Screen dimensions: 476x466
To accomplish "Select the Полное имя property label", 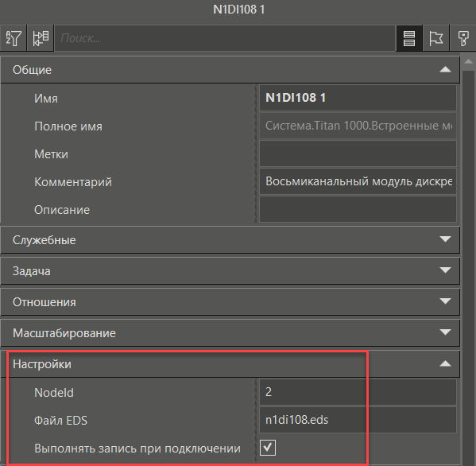I will pyautogui.click(x=68, y=126).
